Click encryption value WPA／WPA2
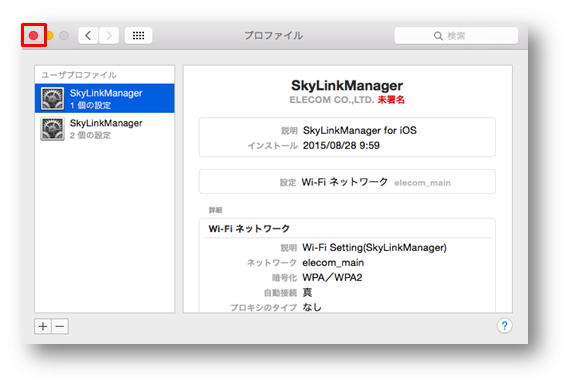The width and height of the screenshot is (570, 386). click(332, 277)
